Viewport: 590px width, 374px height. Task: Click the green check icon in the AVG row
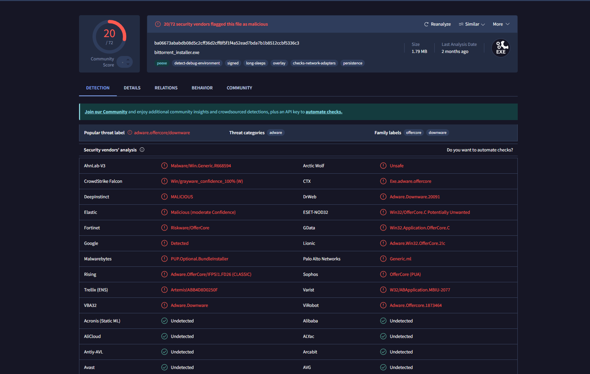383,367
